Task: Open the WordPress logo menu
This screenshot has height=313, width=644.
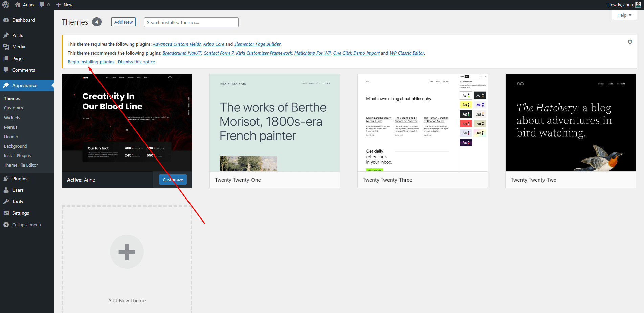Action: click(x=6, y=5)
